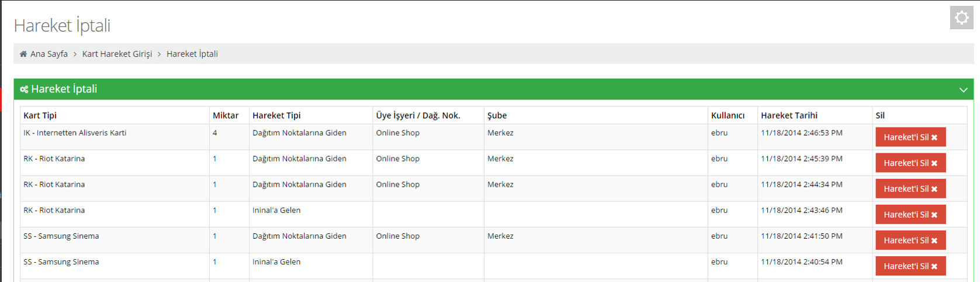Go to Ana Sayfa breadcrumb link
Screen dimensions: 980x282
pos(49,54)
